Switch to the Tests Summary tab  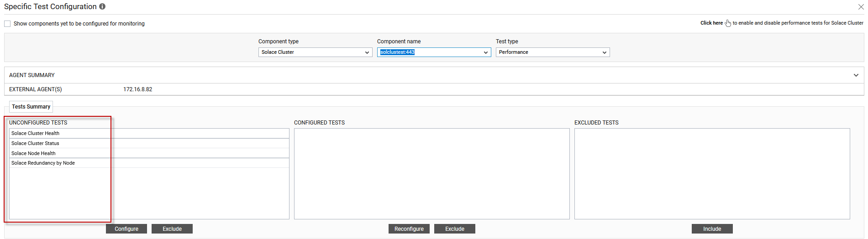click(31, 107)
